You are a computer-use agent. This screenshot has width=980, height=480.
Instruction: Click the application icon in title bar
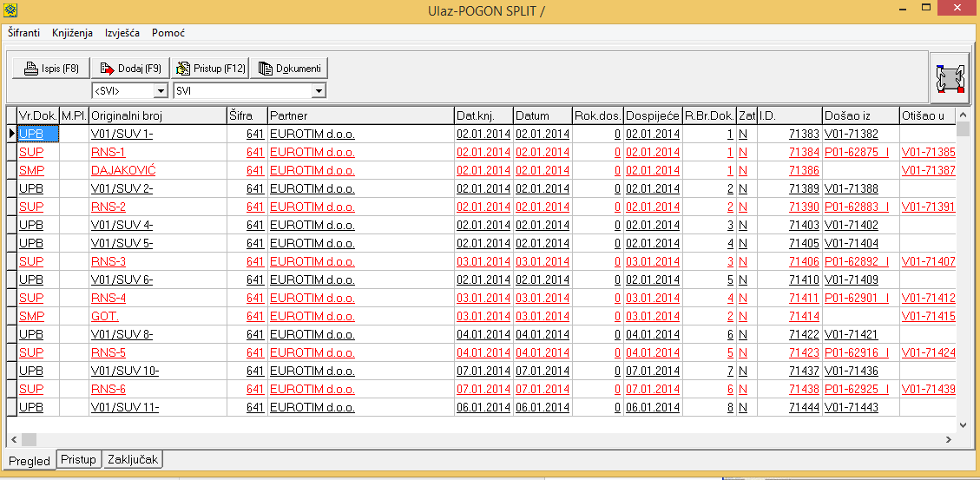pyautogui.click(x=10, y=10)
